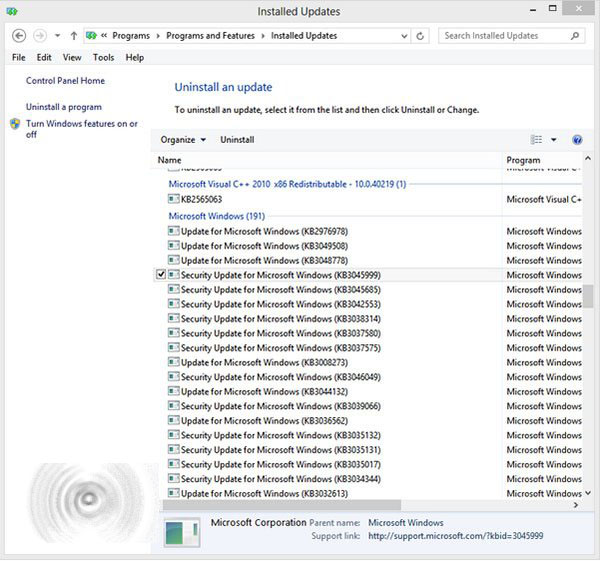Click the address bar Control Panel icon
Screen dimensions: 600x561
coord(91,36)
